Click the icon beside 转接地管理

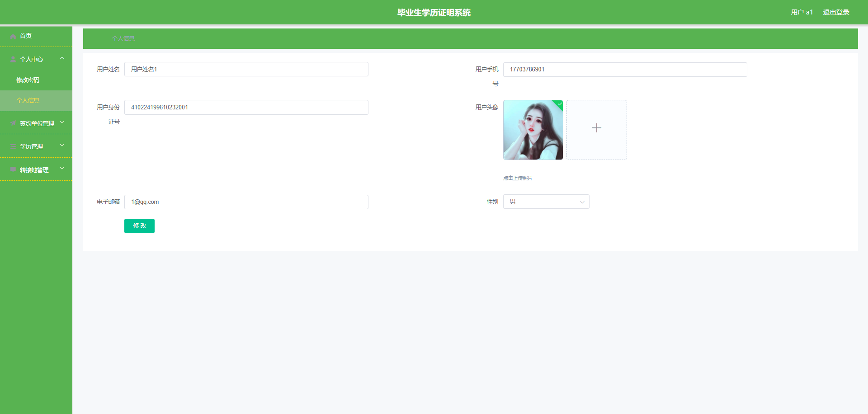tap(13, 170)
